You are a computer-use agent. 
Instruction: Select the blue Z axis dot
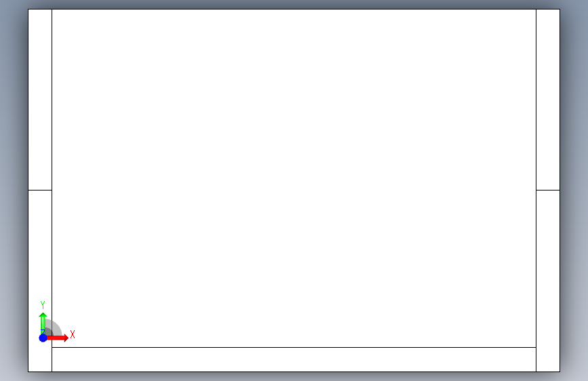[x=43, y=338]
